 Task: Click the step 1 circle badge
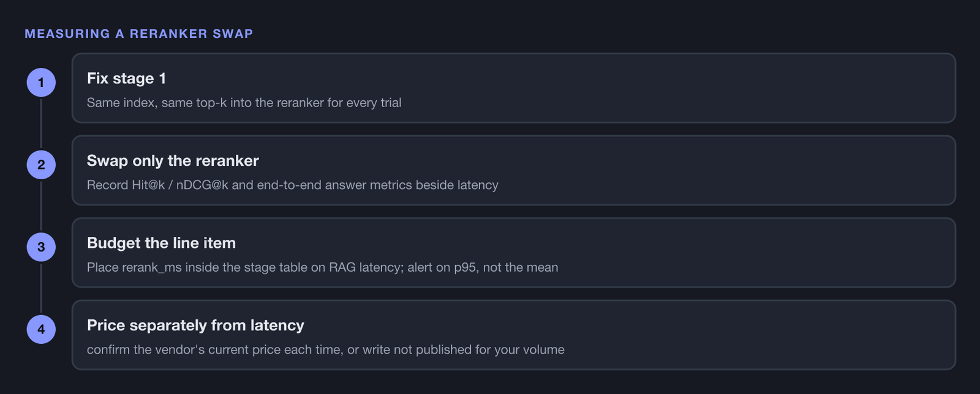(41, 83)
